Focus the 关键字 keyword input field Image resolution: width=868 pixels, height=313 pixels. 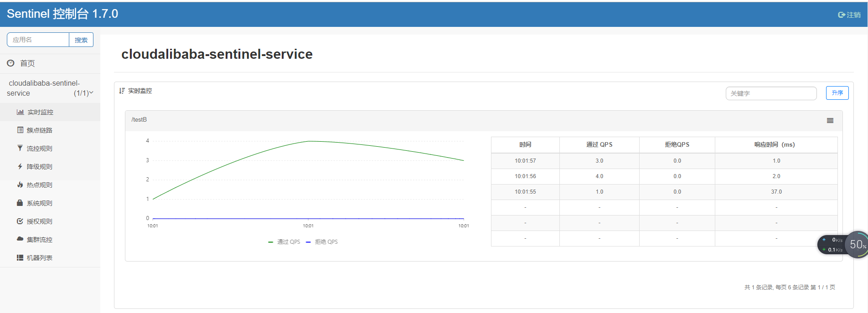pos(771,93)
